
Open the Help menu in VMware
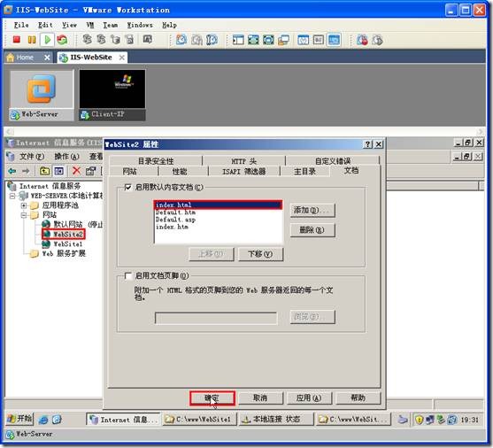point(169,25)
